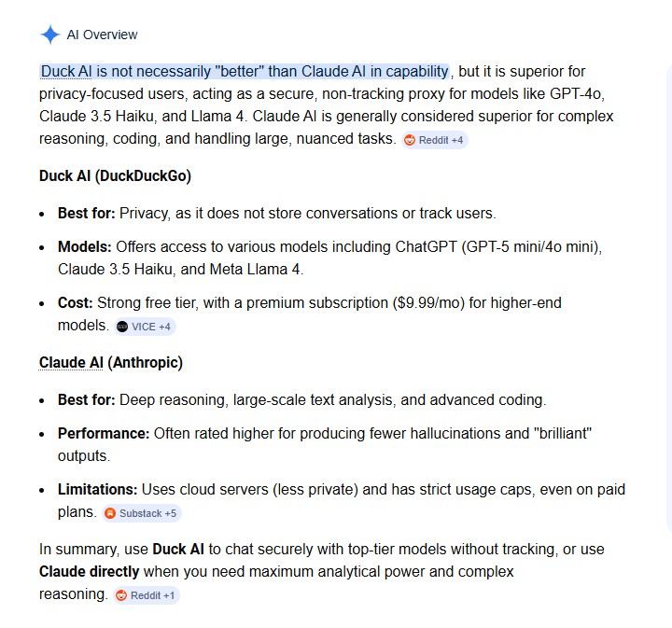Image resolution: width=672 pixels, height=628 pixels.
Task: Open the Reddit +1 sources chip
Action: click(146, 595)
